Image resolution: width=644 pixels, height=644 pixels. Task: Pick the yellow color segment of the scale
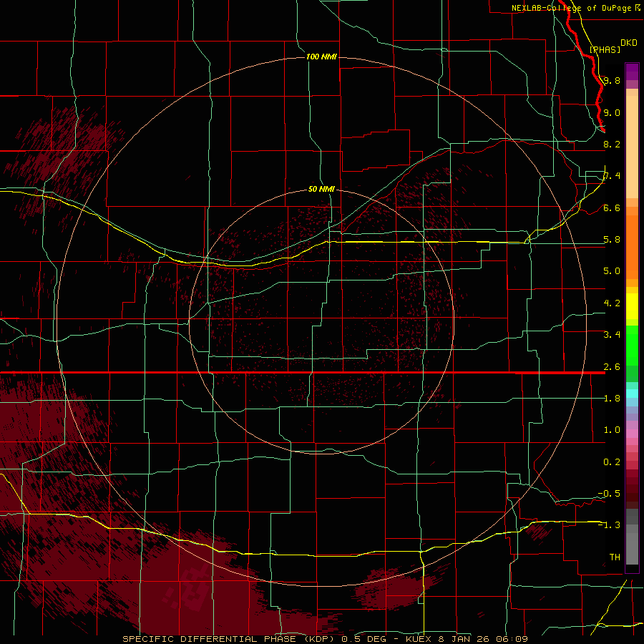point(632,306)
